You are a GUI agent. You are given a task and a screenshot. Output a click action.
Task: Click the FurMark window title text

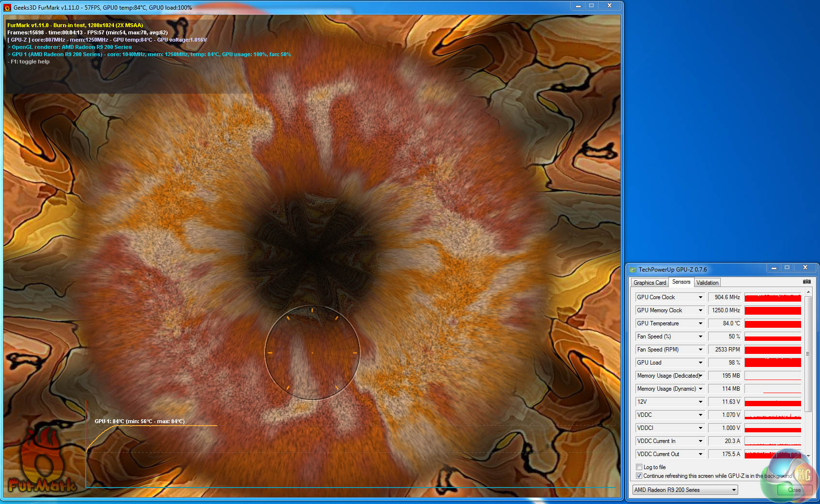pyautogui.click(x=103, y=8)
